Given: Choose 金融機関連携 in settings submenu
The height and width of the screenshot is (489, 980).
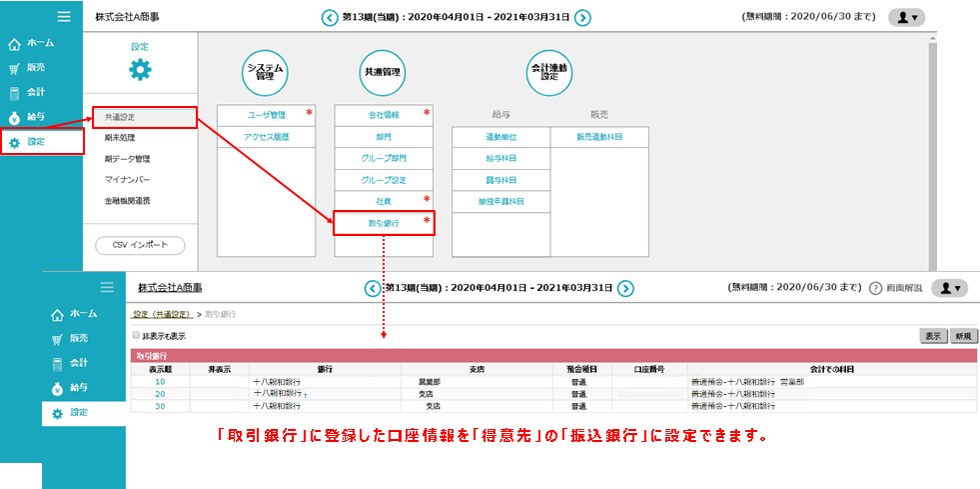Looking at the screenshot, I should (127, 201).
